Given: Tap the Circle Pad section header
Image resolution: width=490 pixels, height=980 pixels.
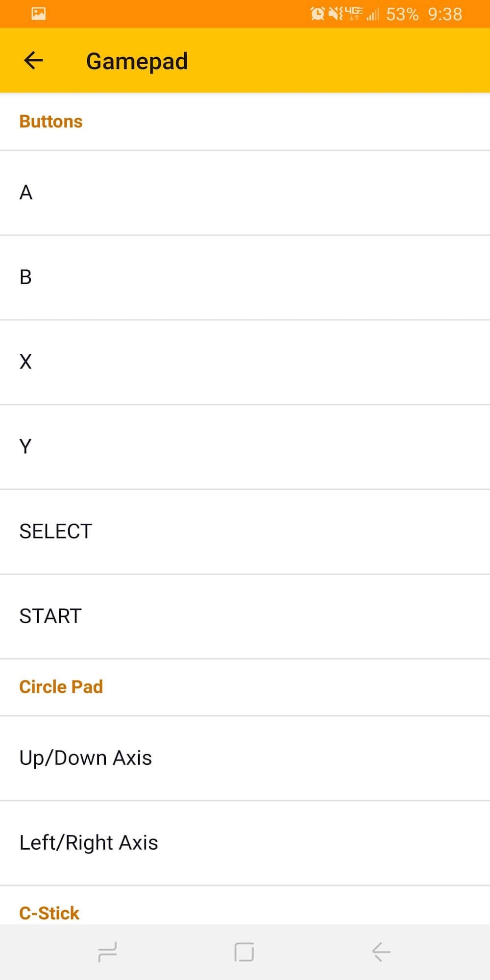Looking at the screenshot, I should [61, 687].
